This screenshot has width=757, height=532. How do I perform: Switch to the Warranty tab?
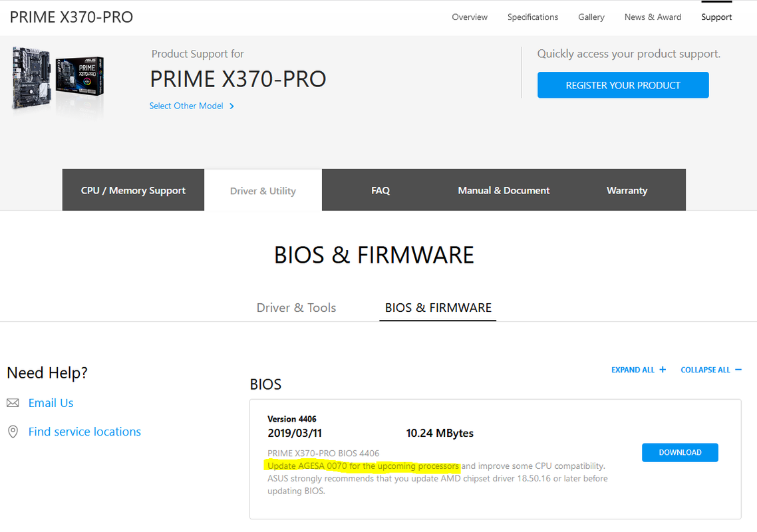click(627, 190)
